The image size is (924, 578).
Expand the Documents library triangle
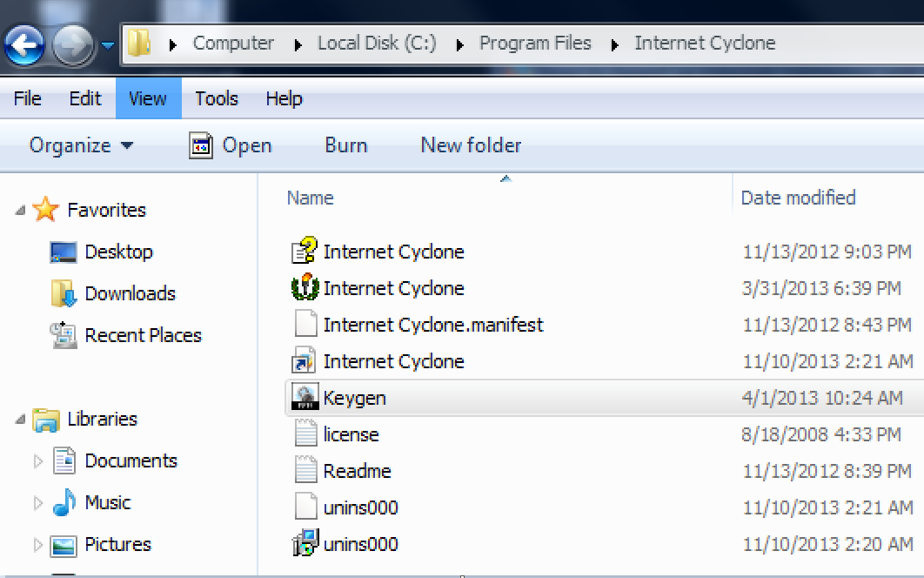(38, 460)
